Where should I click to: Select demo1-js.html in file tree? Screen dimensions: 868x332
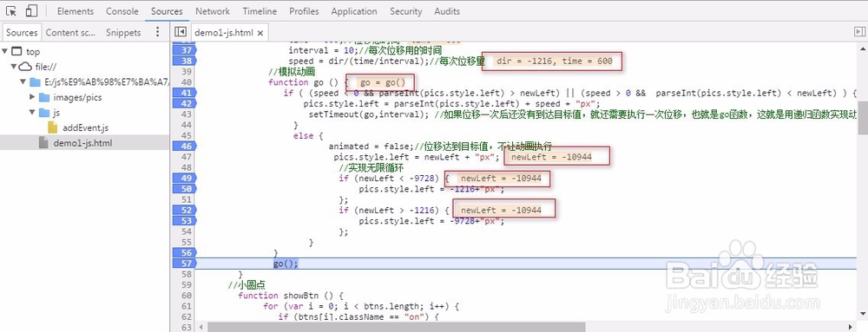[x=82, y=143]
